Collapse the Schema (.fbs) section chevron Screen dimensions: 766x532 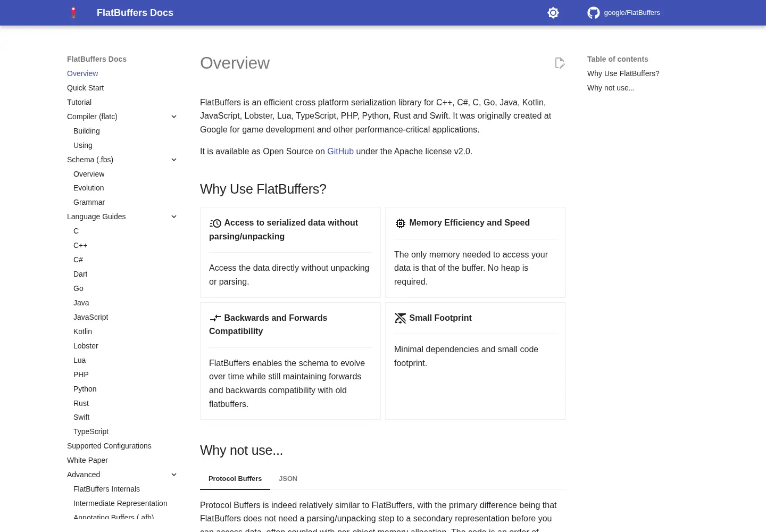tap(174, 160)
